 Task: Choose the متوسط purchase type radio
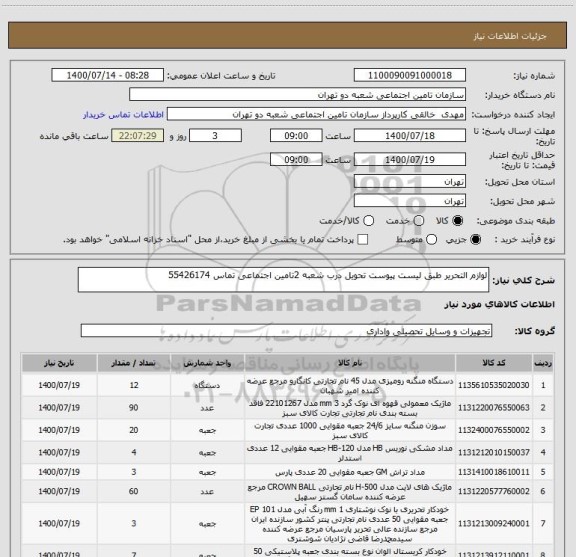pos(431,240)
